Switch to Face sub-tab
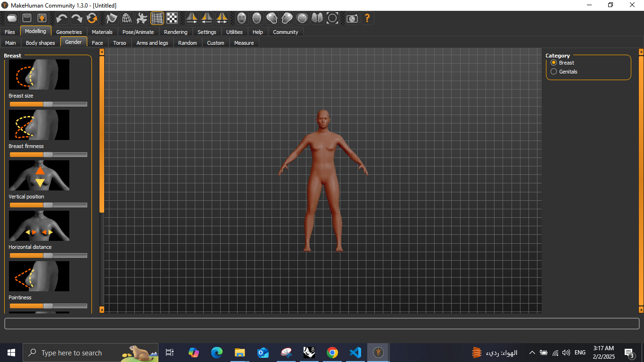Screen dimensions: 644x362 (x=98, y=43)
